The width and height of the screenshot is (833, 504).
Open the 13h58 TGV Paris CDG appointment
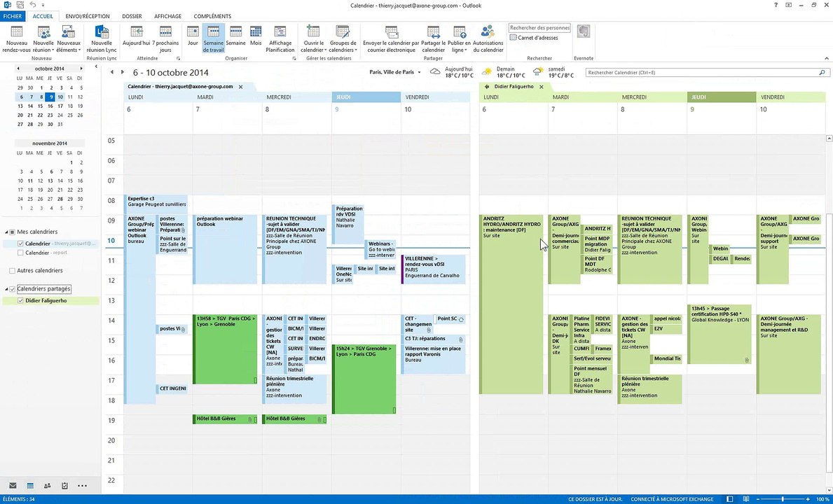[x=225, y=349]
